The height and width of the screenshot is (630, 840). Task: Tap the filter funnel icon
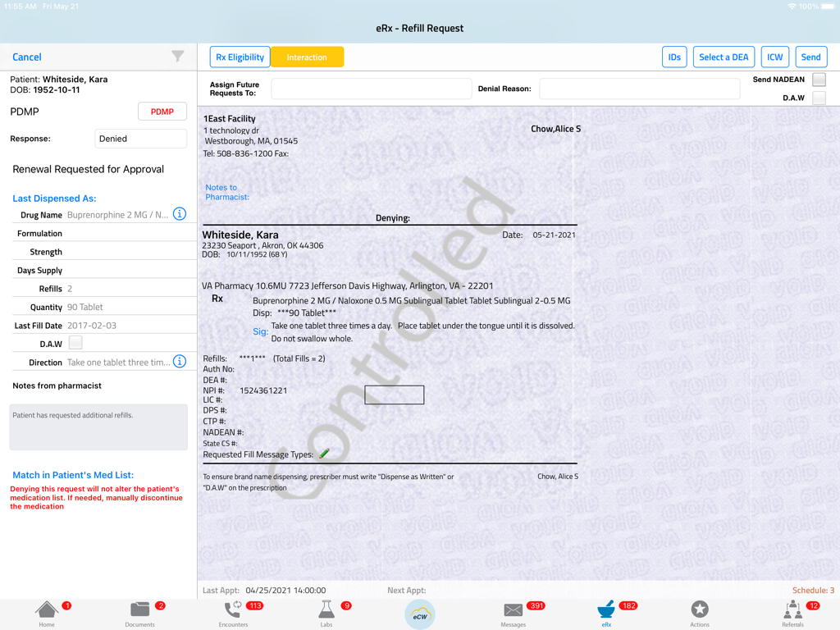(178, 57)
